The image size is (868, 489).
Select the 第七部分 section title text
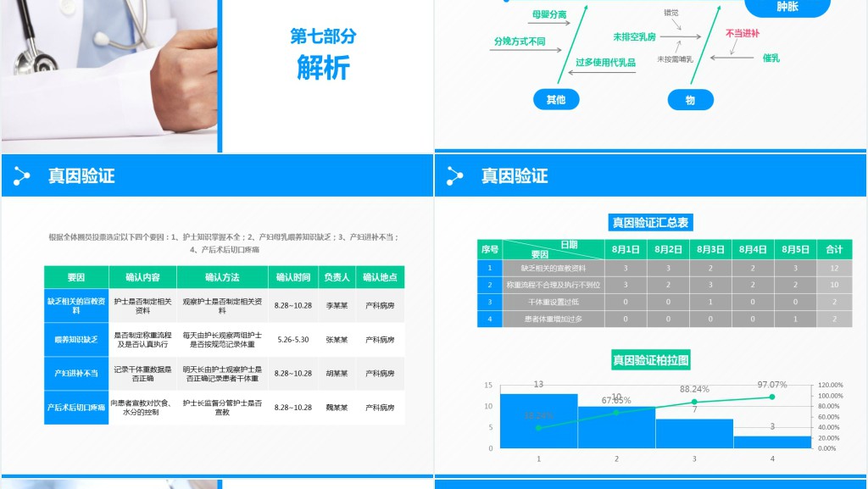coord(323,36)
